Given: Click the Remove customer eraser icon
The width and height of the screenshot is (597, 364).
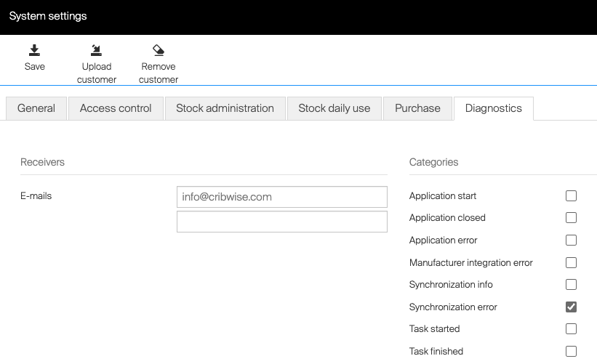Looking at the screenshot, I should coord(158,50).
